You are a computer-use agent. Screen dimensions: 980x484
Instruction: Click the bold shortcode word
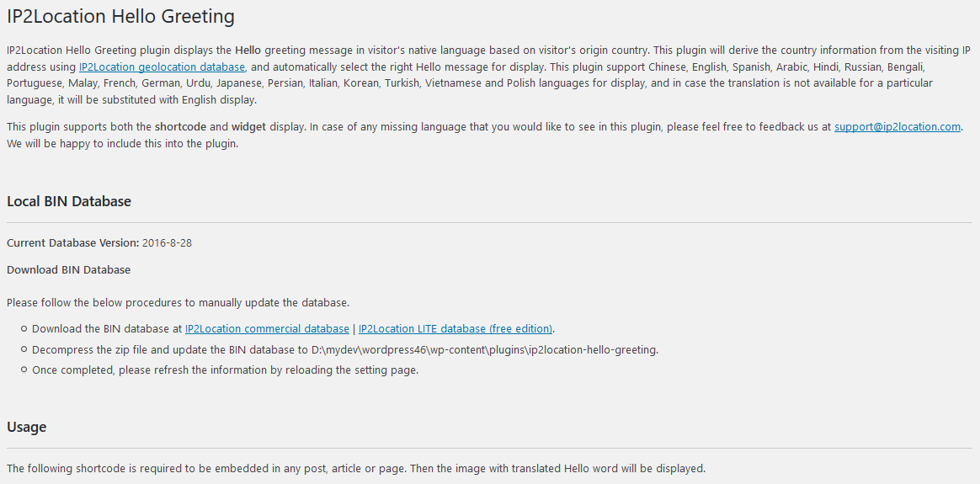tap(181, 127)
